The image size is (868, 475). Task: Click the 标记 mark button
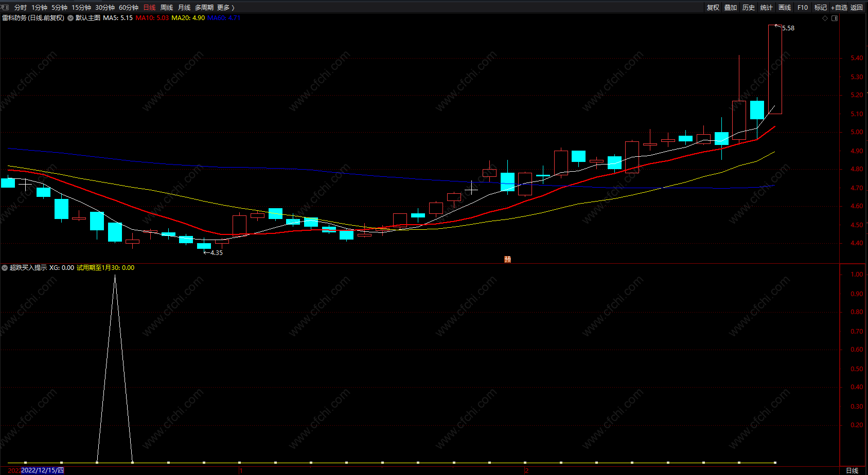coord(821,7)
